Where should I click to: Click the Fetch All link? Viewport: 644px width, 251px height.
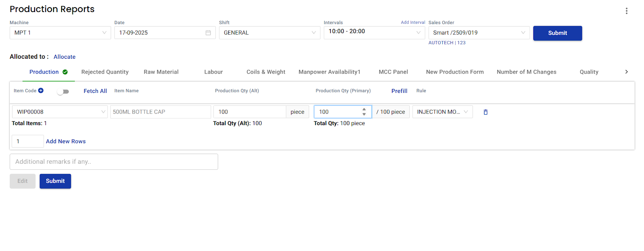pos(95,91)
